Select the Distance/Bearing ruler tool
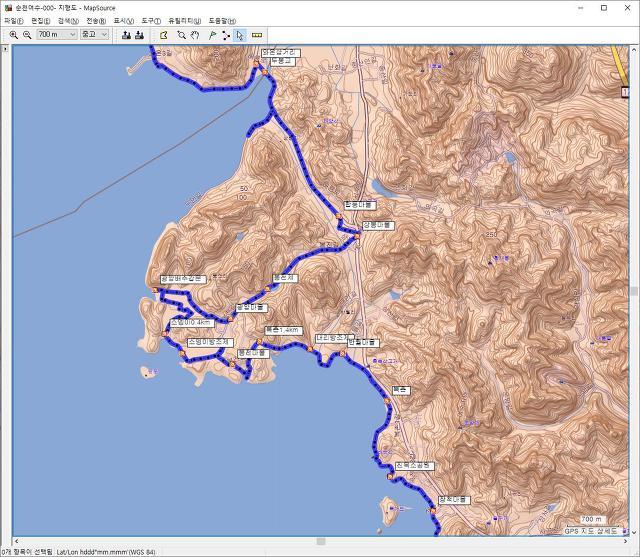640x557 pixels. tap(257, 35)
